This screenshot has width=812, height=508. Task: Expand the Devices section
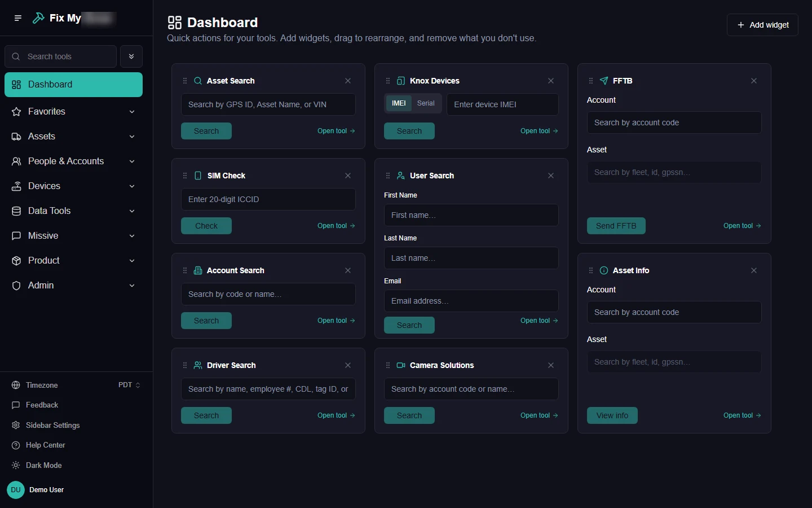coord(73,186)
